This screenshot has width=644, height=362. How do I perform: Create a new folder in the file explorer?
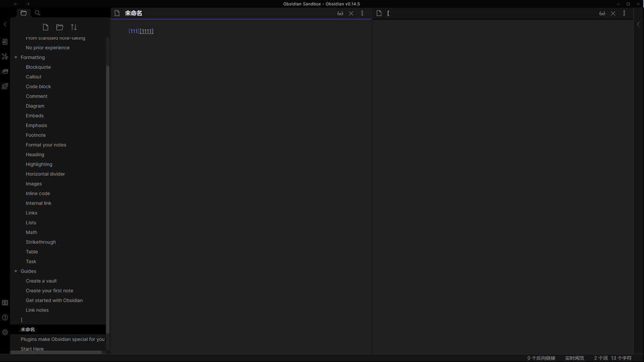(60, 27)
